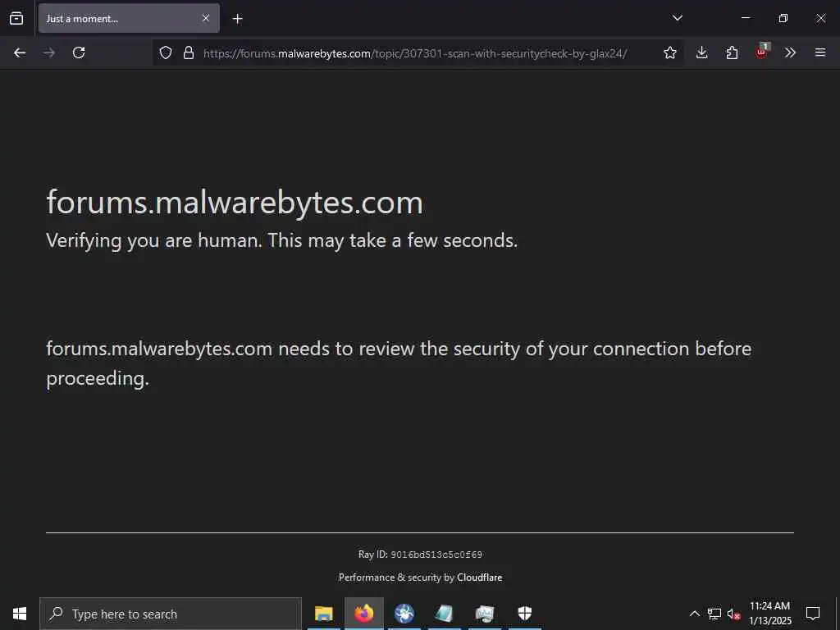Screen dimensions: 840x630
Task: Close the Firefox window
Action: tap(820, 18)
